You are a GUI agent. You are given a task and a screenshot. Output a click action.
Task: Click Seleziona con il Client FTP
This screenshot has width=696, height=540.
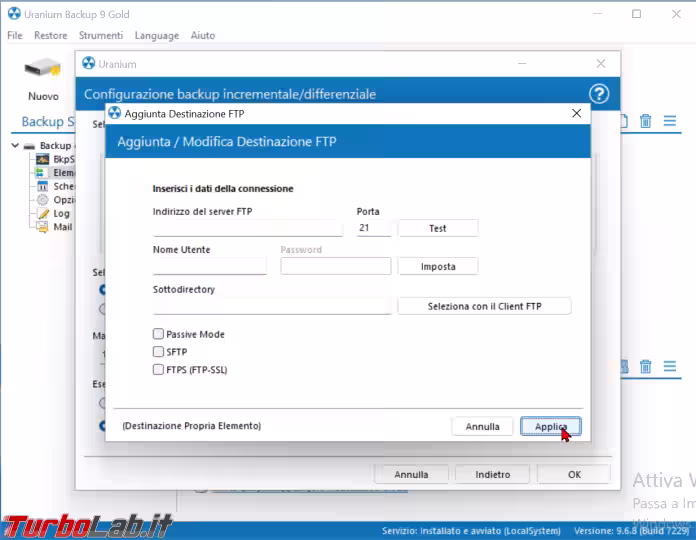click(x=484, y=306)
